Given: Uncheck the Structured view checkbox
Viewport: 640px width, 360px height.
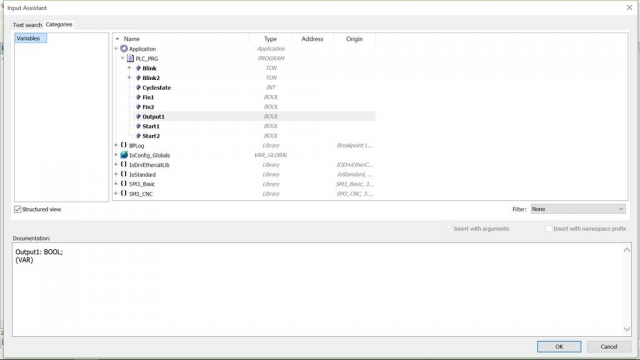Looking at the screenshot, I should point(18,209).
